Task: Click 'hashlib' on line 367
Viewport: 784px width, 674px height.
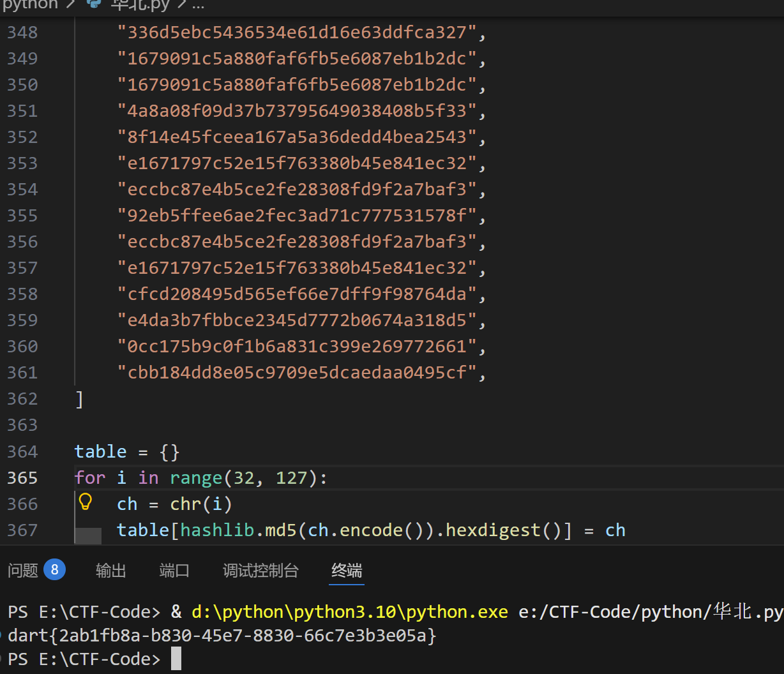Action: tap(217, 530)
